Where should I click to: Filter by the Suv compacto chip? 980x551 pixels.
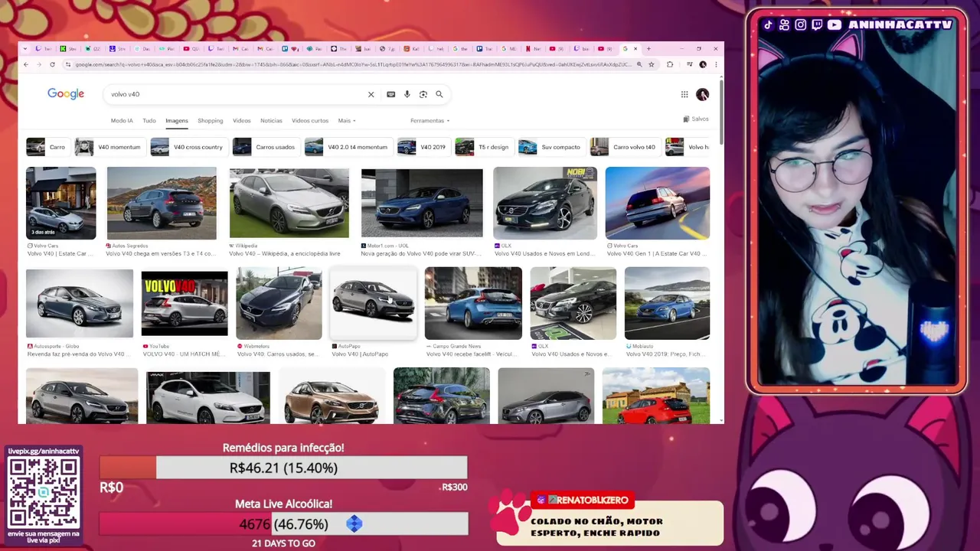click(551, 147)
